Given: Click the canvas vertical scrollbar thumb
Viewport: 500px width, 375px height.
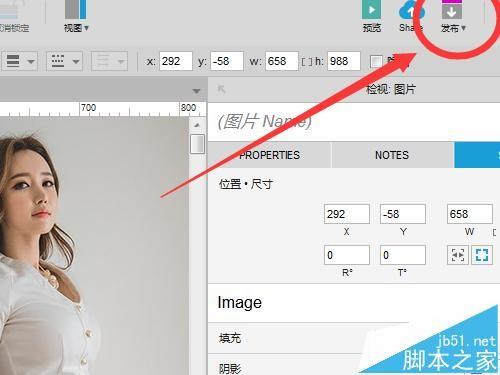Looking at the screenshot, I should click(x=197, y=144).
